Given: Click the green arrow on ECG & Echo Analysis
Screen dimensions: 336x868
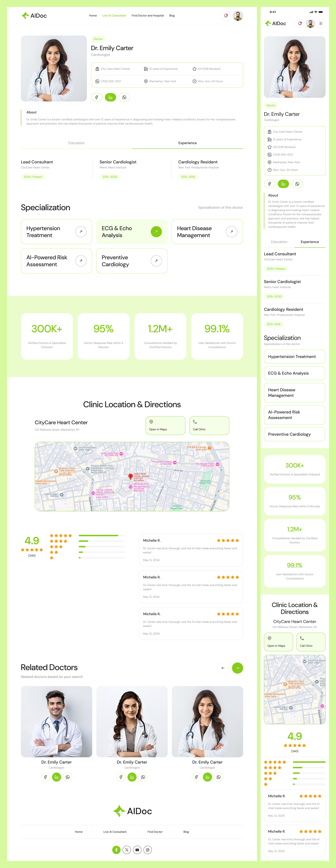Looking at the screenshot, I should tap(156, 232).
